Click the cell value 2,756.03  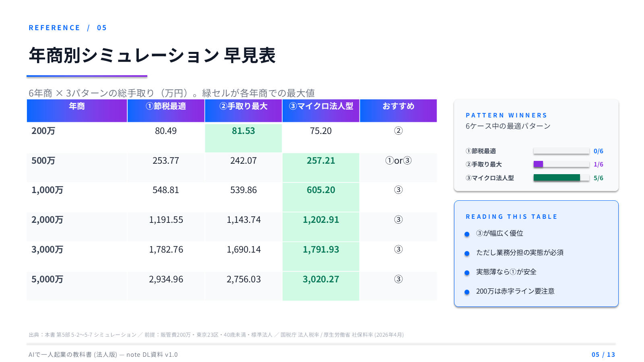(x=244, y=280)
